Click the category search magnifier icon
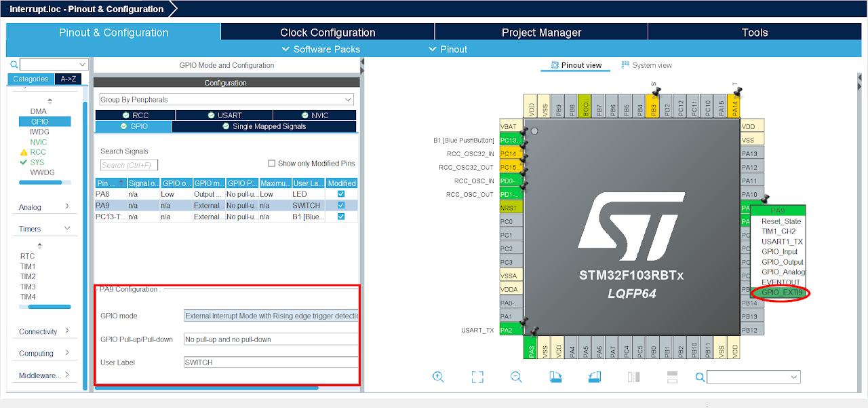868x408 pixels. pyautogui.click(x=14, y=64)
